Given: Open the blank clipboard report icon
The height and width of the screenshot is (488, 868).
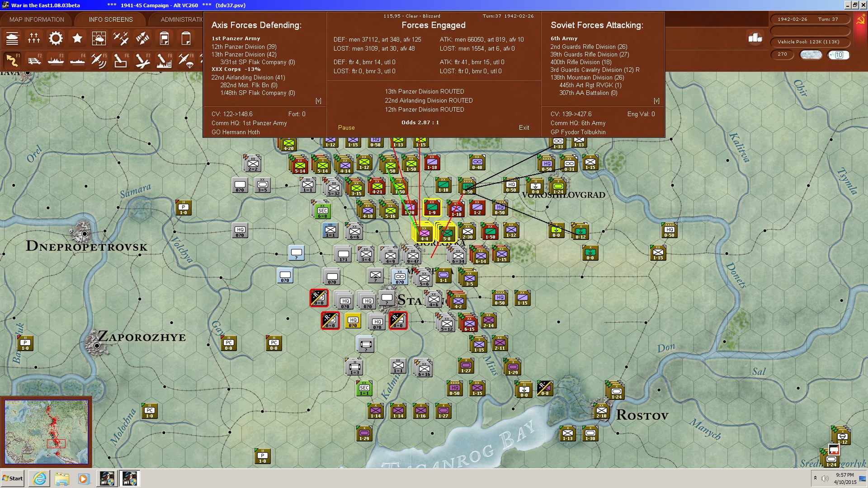Looking at the screenshot, I should [x=186, y=38].
